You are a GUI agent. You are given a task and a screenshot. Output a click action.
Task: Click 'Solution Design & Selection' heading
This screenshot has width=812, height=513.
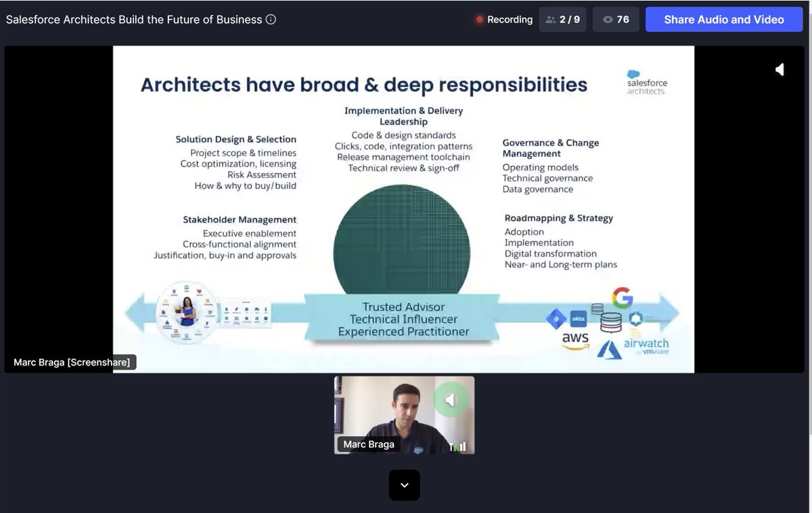click(x=236, y=139)
